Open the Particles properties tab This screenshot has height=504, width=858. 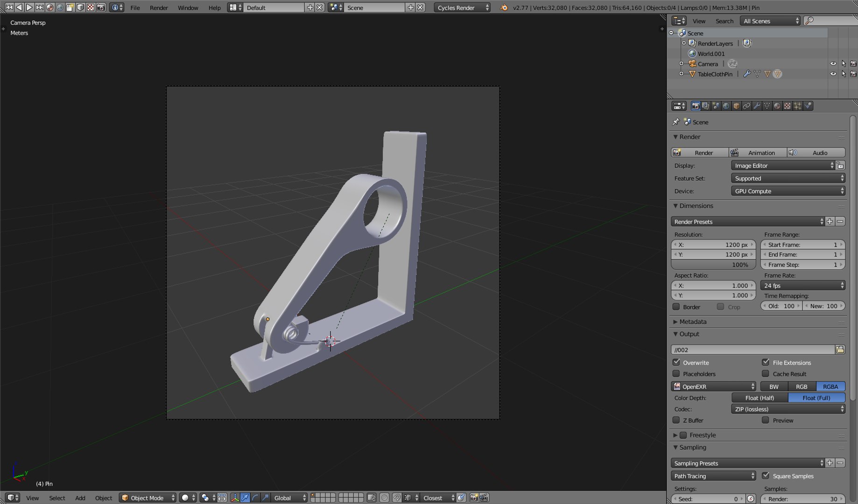(x=798, y=106)
